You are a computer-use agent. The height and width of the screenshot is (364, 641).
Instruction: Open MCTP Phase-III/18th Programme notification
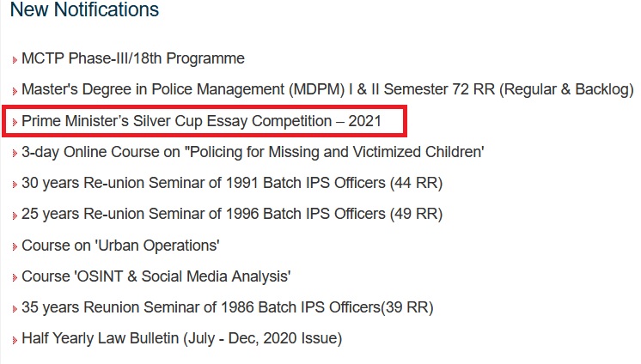coord(133,58)
